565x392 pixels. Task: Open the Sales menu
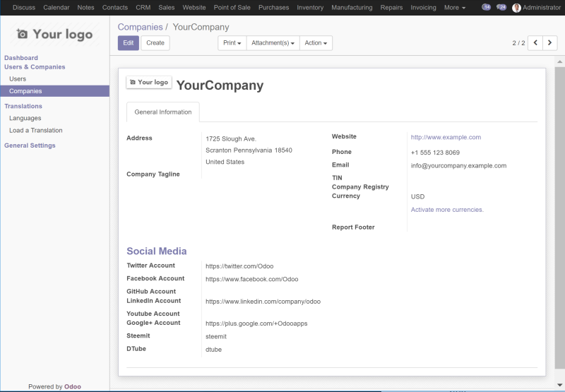tap(167, 8)
